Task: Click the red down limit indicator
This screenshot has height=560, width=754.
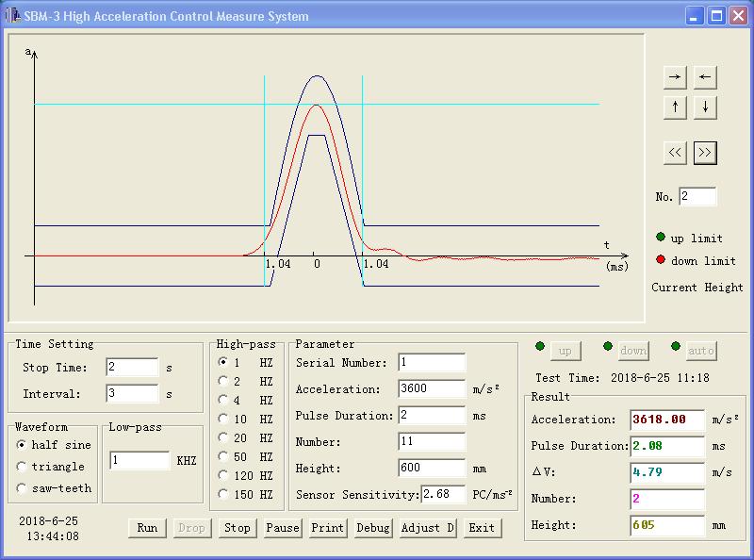Action: click(661, 260)
